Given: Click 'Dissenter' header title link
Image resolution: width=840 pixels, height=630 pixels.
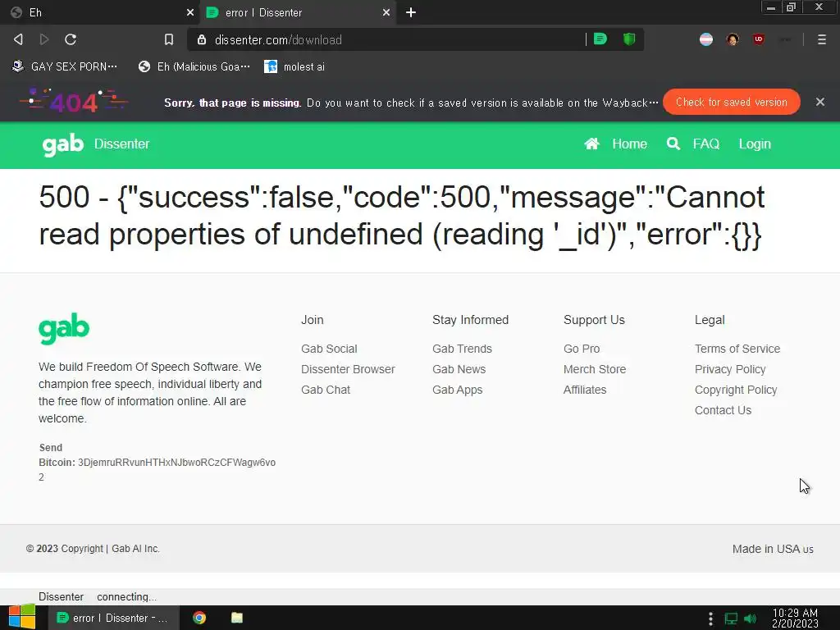Looking at the screenshot, I should click(121, 144).
